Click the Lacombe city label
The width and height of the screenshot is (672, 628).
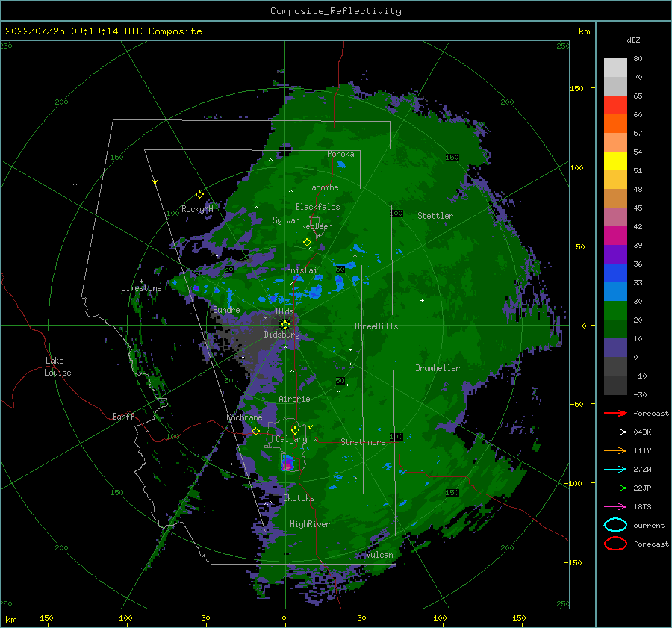click(x=323, y=187)
